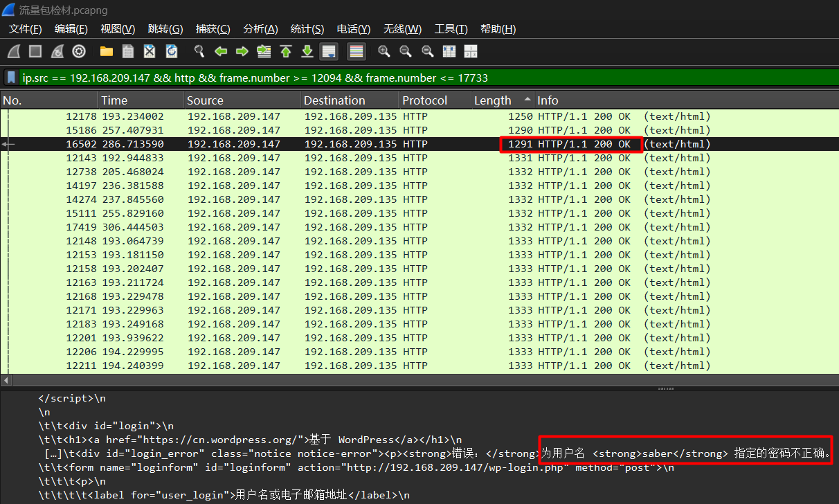Restart the current capture
Screen dimensions: 839x504
(x=57, y=51)
